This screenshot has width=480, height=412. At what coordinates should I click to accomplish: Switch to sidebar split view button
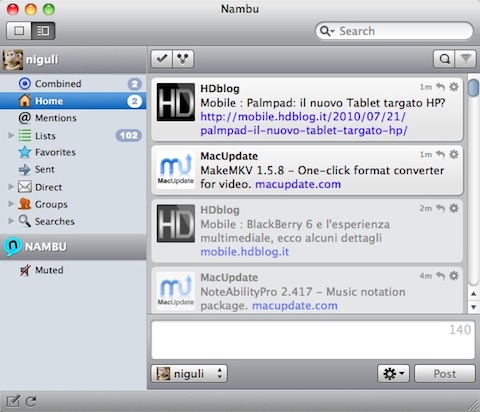click(43, 31)
